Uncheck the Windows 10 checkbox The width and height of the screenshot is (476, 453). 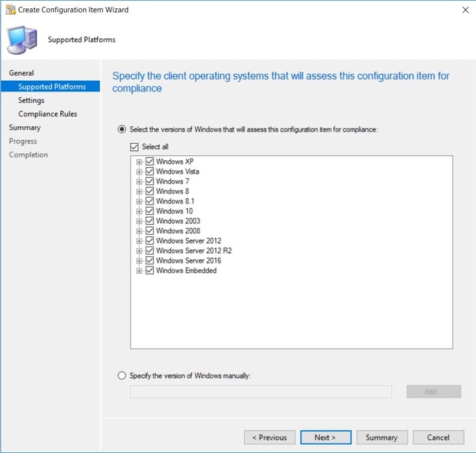(150, 211)
